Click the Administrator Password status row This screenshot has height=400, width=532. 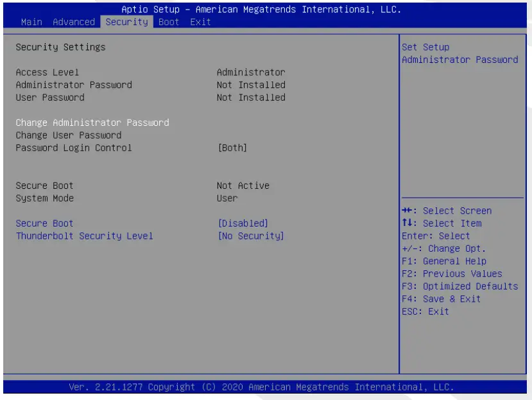point(74,85)
